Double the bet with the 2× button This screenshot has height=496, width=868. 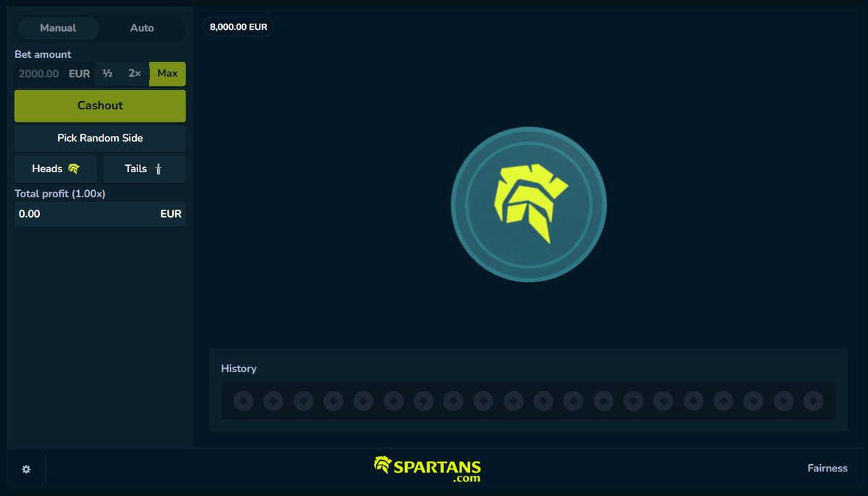pyautogui.click(x=135, y=74)
